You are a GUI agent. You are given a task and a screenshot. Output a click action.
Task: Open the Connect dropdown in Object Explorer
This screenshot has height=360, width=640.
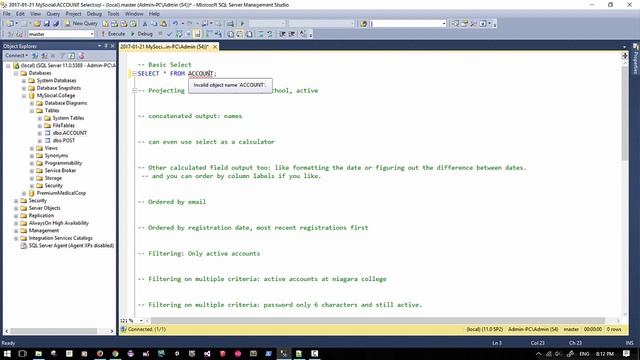pyautogui.click(x=17, y=55)
